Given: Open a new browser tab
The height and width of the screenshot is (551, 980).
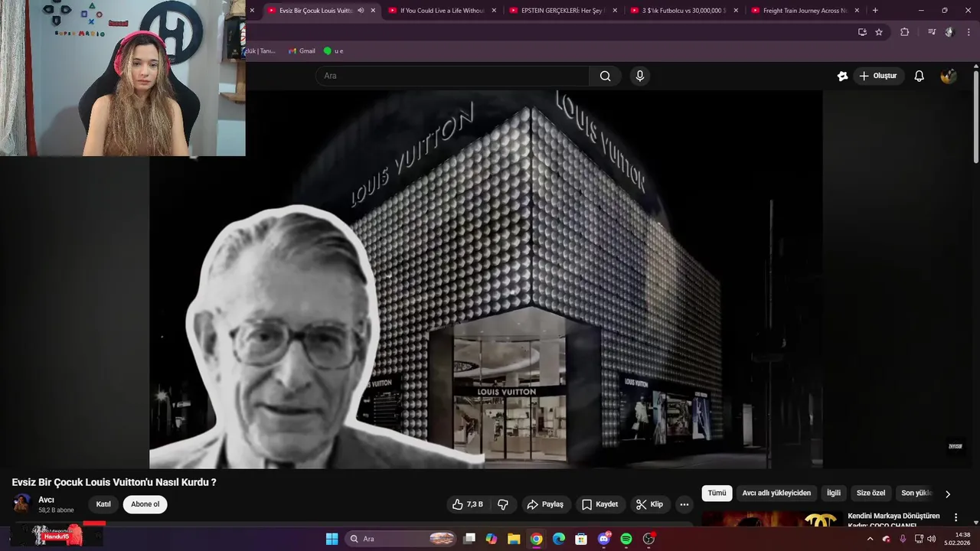Looking at the screenshot, I should coord(875,11).
